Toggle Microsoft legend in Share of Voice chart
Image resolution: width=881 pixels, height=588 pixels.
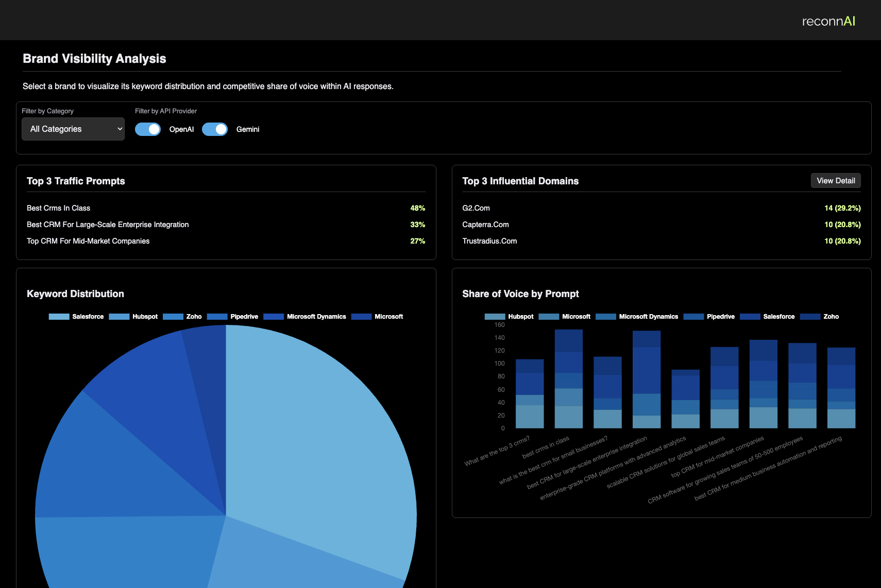pos(565,317)
